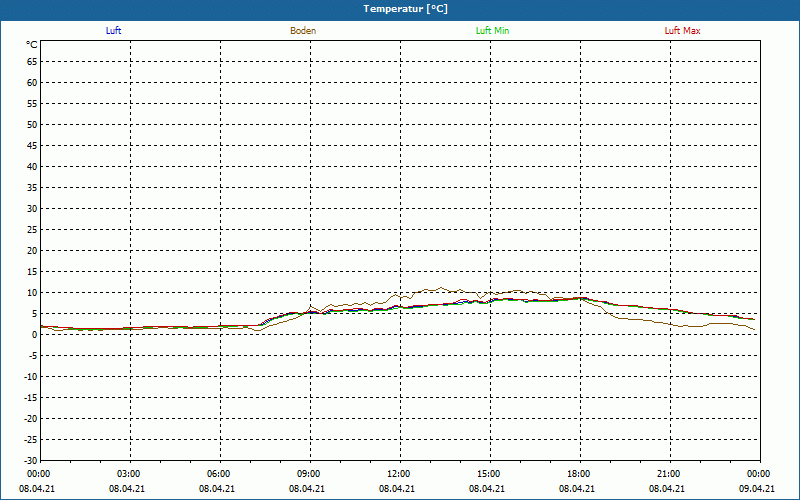Click the -5 value on the temperature axis
The height and width of the screenshot is (500, 800).
[x=33, y=356]
